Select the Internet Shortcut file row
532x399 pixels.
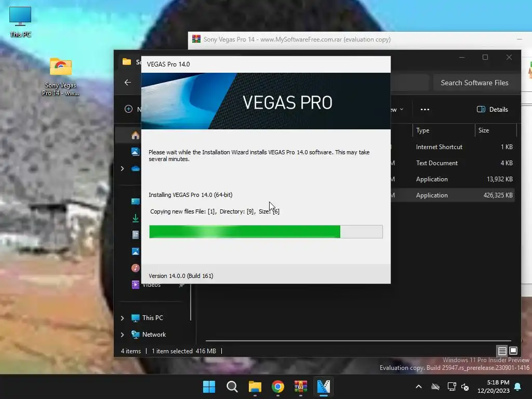click(453, 147)
